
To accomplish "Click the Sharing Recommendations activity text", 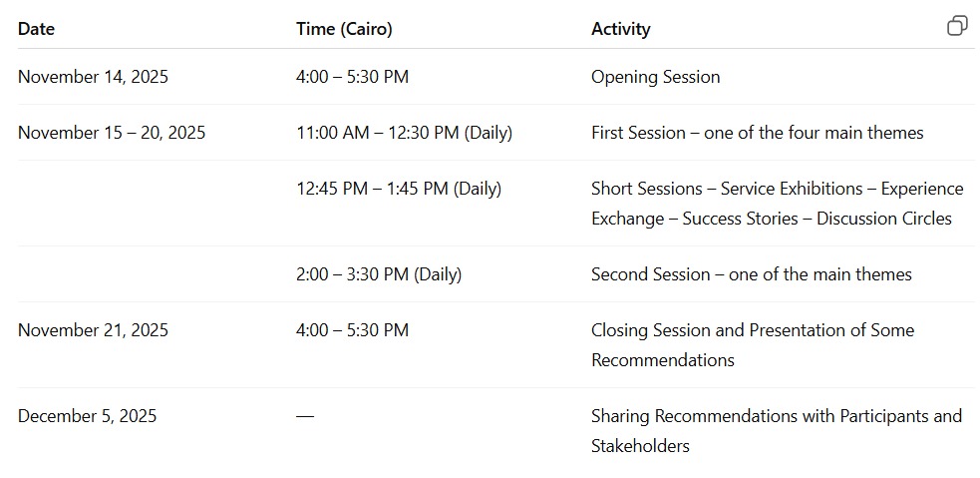I will (776, 431).
